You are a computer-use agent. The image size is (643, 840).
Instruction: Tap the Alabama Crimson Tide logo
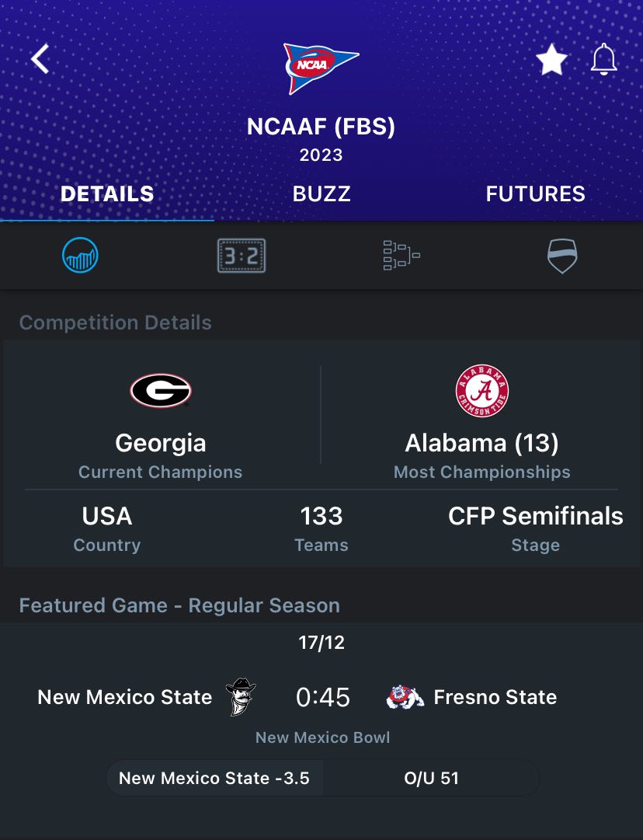[x=481, y=391]
